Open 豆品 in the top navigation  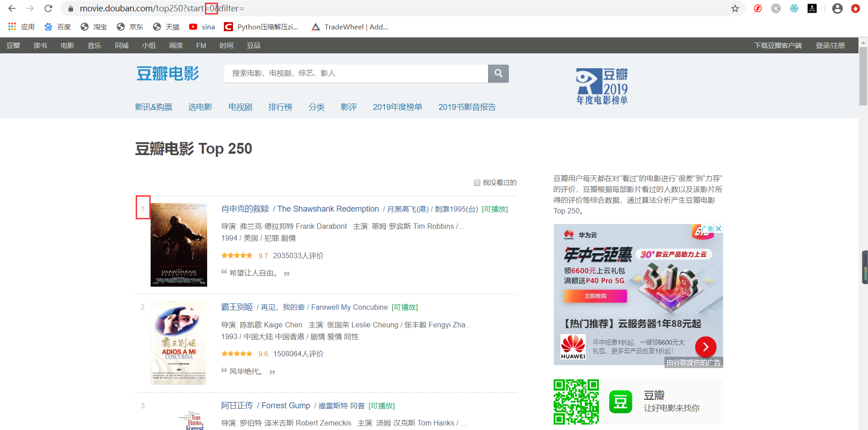[254, 45]
